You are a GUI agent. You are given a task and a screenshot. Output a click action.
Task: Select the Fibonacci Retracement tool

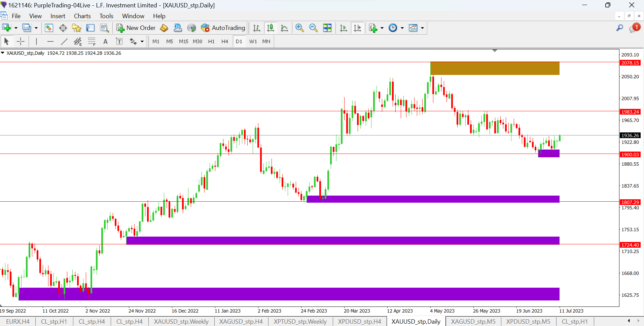[x=92, y=41]
